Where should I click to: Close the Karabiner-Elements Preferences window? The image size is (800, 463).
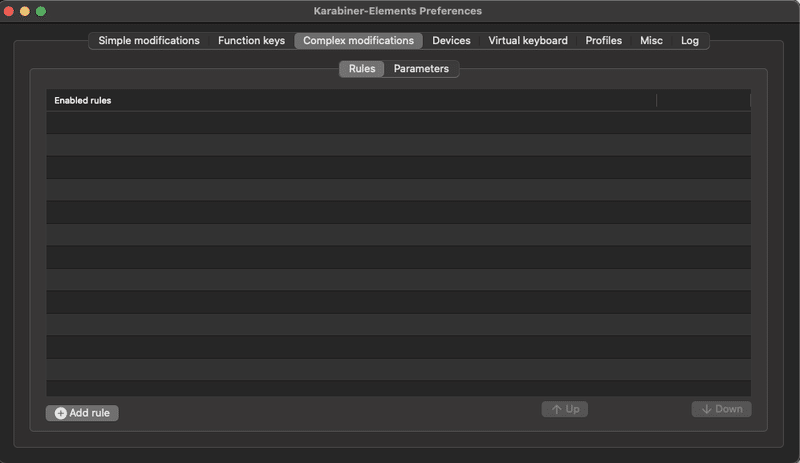click(x=9, y=11)
